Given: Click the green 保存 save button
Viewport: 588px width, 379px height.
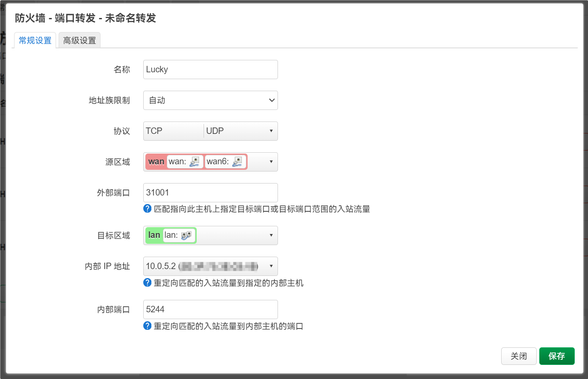Looking at the screenshot, I should coord(557,356).
